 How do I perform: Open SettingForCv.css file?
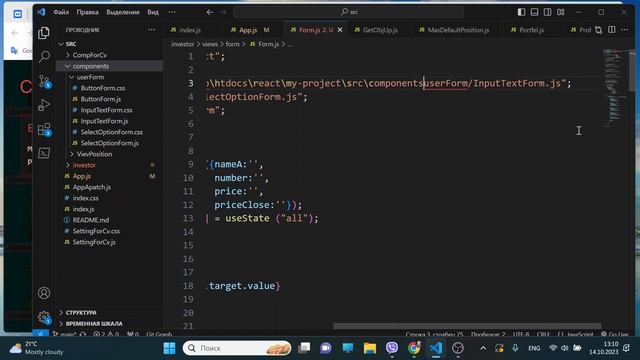96,231
